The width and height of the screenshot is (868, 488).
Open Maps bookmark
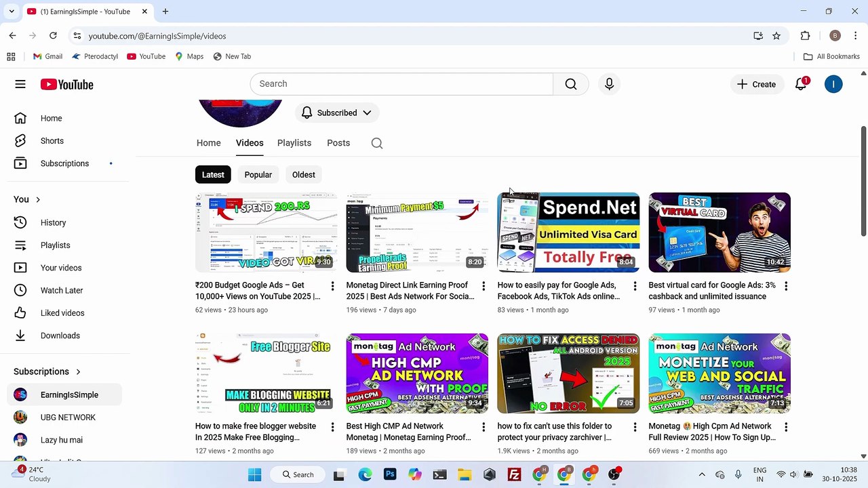click(189, 56)
